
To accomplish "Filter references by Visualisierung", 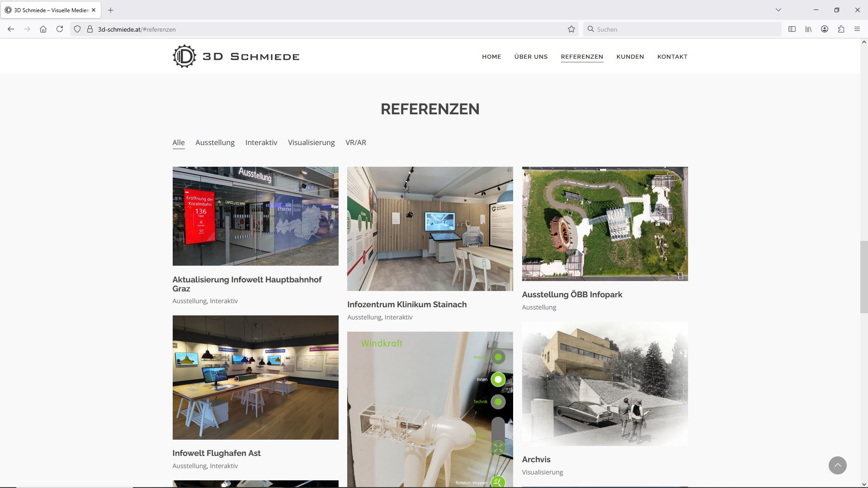I will pos(311,143).
